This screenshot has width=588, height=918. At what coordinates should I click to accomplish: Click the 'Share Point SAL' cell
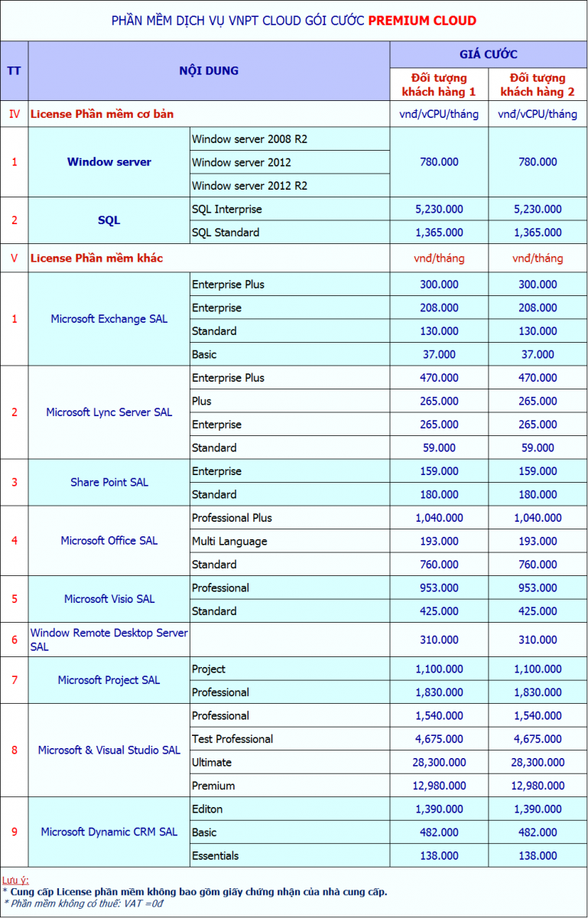click(x=109, y=483)
